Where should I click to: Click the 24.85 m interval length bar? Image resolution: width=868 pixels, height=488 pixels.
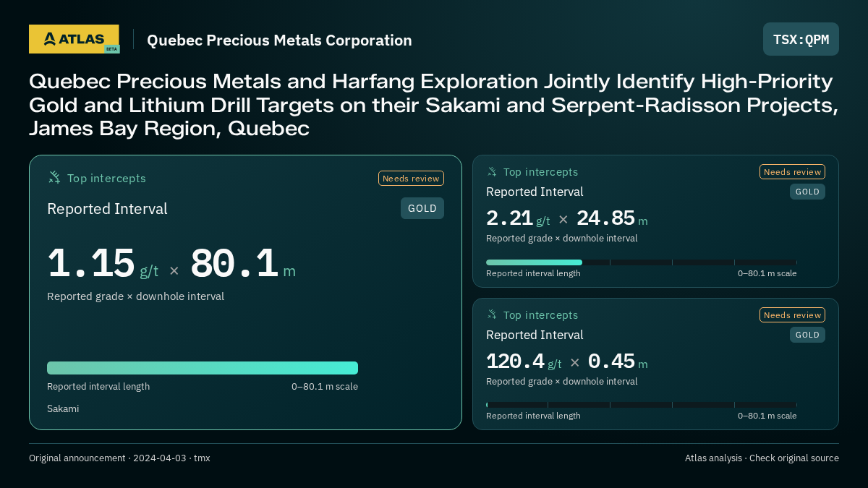[x=641, y=262]
